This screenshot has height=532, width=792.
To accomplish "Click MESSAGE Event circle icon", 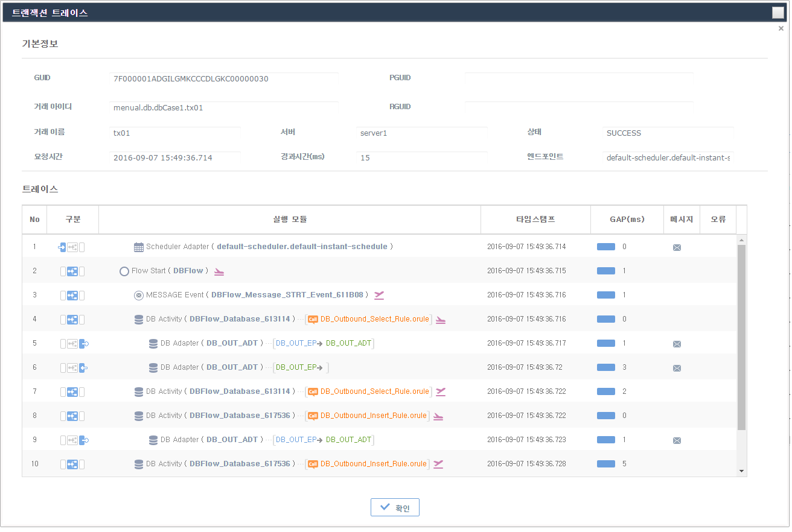I will pos(138,295).
